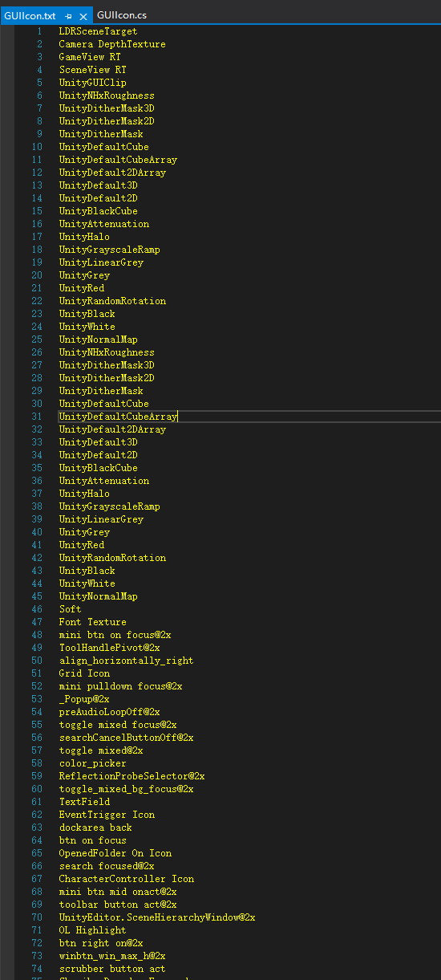441x980 pixels.
Task: Click the preAudioLoopOff@2x line
Action: pyautogui.click(x=109, y=712)
